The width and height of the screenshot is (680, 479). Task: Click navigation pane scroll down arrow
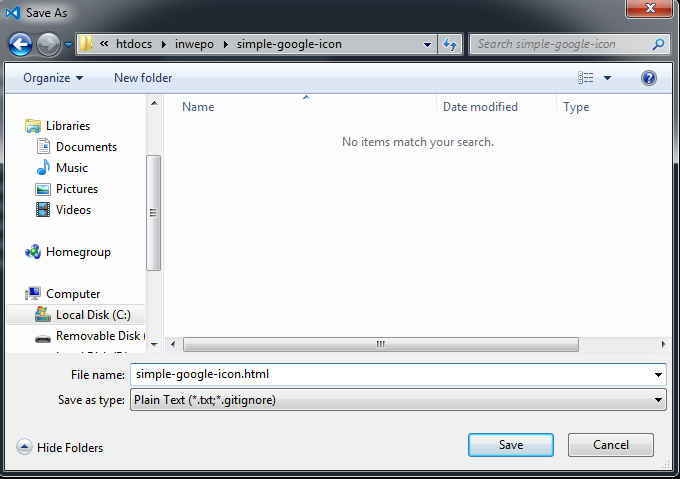click(154, 345)
